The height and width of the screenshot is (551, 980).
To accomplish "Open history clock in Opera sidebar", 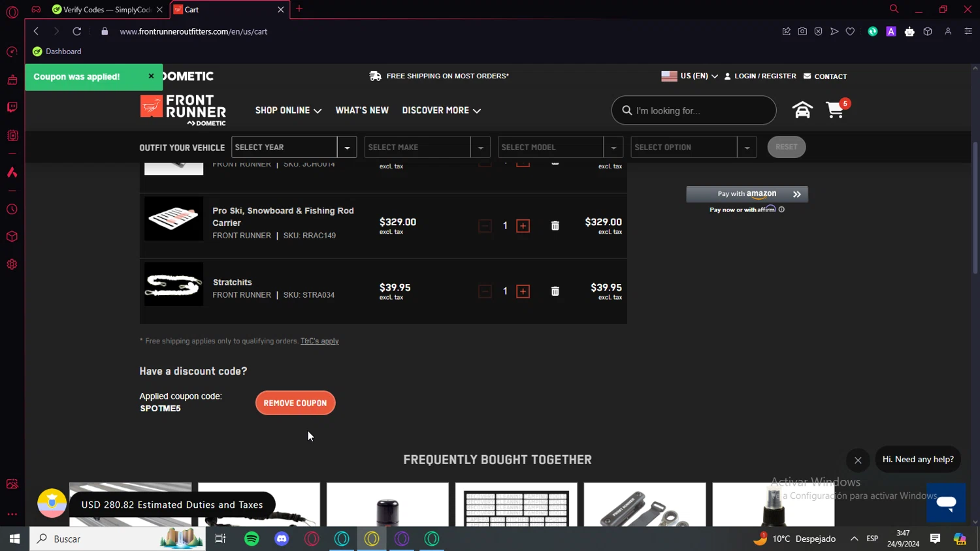I will [12, 210].
